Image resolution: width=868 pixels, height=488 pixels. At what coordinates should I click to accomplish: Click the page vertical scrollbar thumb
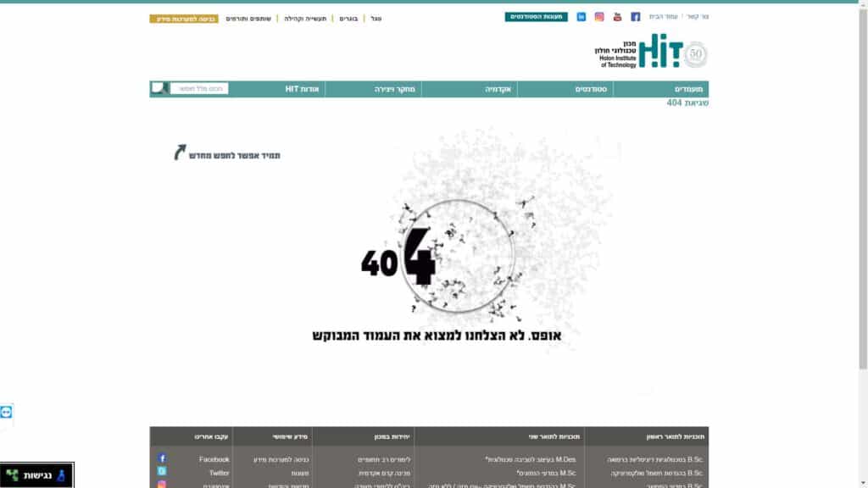pos(863,188)
